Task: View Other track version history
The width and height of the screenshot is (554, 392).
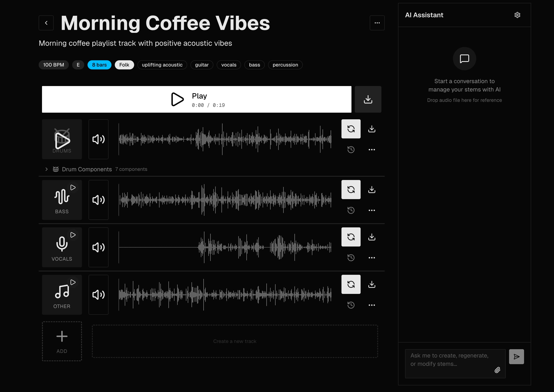Action: click(x=351, y=305)
